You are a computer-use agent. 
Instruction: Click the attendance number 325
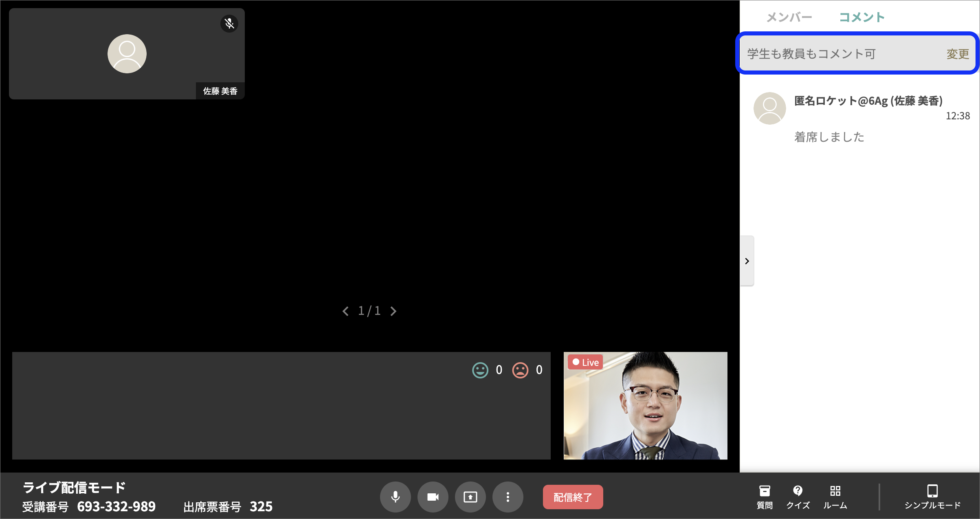(x=261, y=506)
